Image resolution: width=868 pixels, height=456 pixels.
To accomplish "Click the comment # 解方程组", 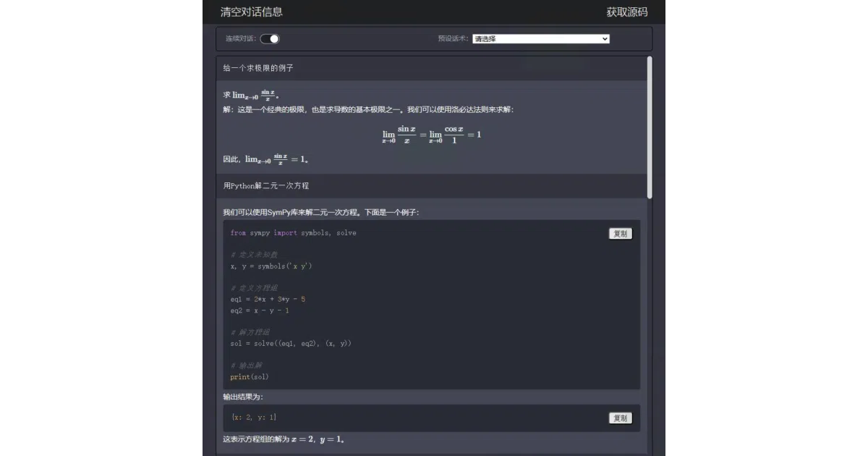I will tap(250, 332).
